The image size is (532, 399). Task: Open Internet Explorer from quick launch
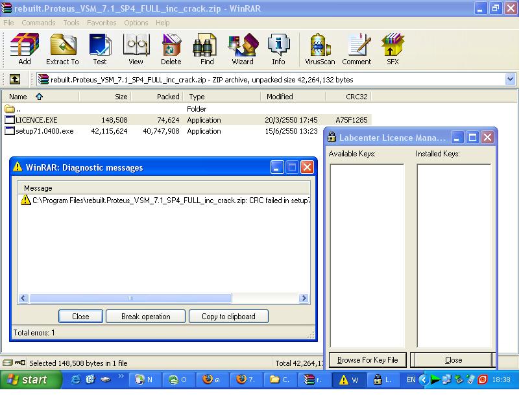(x=75, y=380)
